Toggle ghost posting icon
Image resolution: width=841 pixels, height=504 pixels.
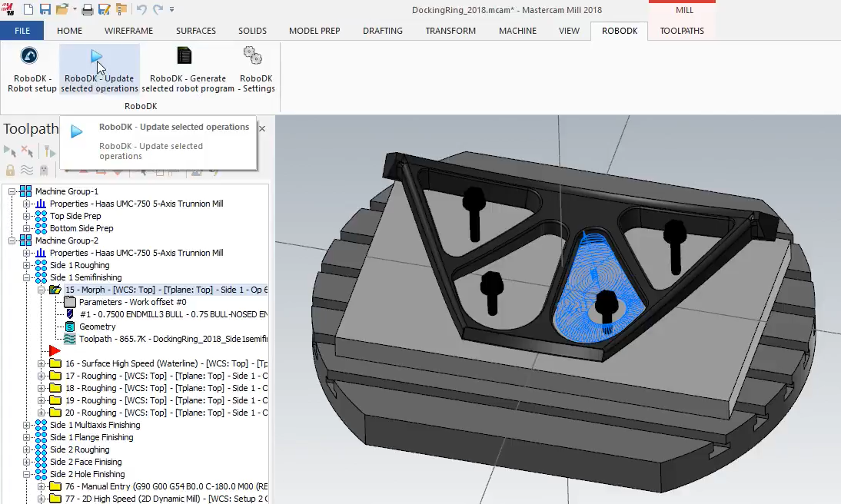44,171
